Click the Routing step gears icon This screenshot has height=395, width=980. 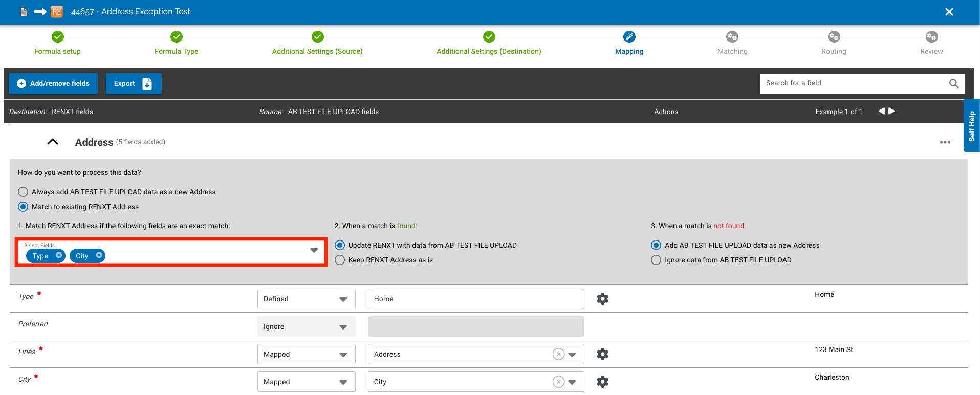pyautogui.click(x=834, y=37)
